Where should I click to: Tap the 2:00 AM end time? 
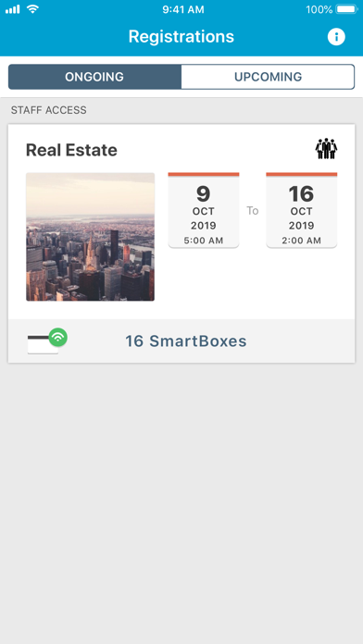(x=301, y=241)
